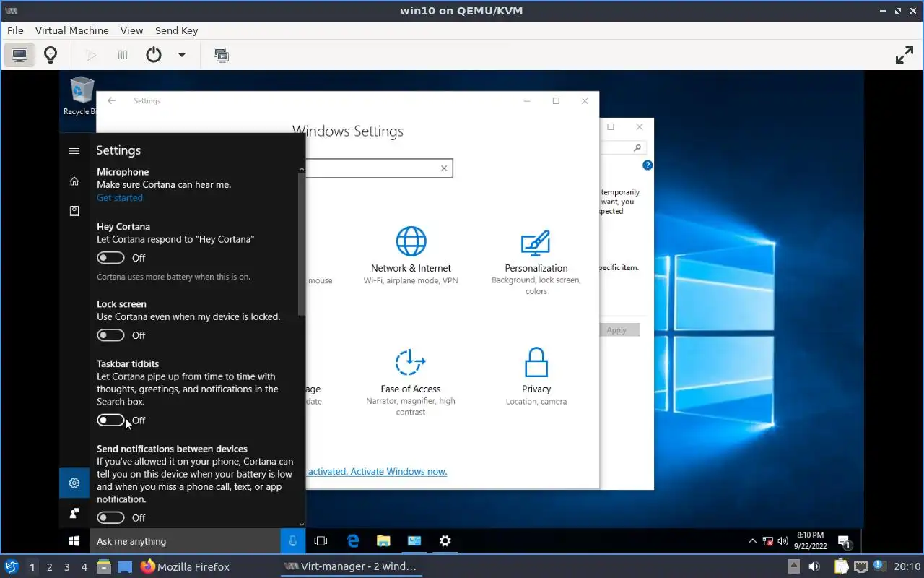Viewport: 924px width, 578px height.
Task: Open the Windows Action Center
Action: click(844, 541)
